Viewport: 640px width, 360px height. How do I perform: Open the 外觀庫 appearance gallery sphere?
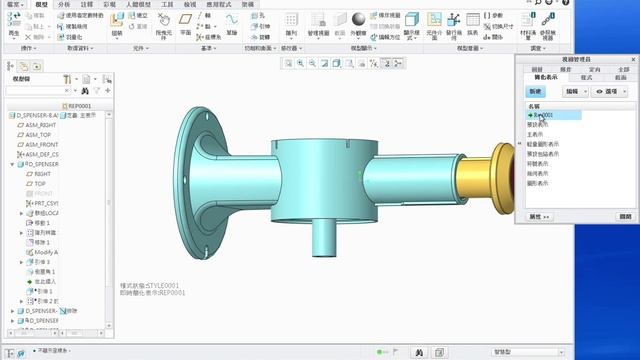(358, 19)
